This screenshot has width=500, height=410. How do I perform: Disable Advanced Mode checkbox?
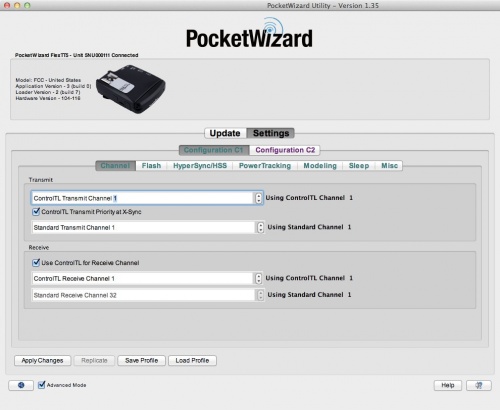click(x=41, y=385)
